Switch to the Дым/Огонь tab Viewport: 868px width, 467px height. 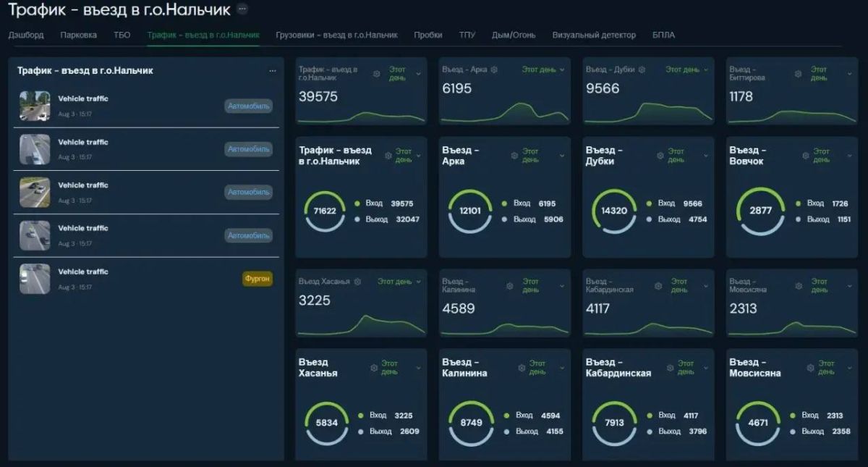coord(514,35)
